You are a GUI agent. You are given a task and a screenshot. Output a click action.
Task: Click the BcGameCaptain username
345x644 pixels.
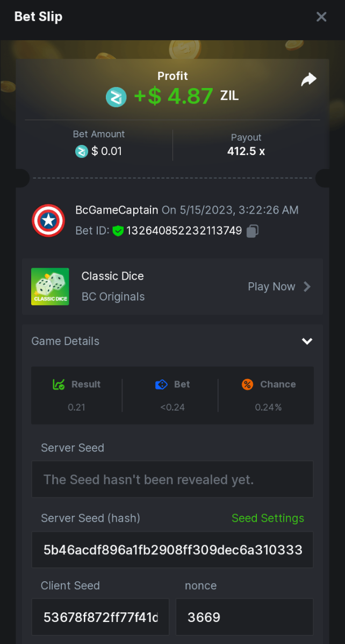[x=117, y=210]
